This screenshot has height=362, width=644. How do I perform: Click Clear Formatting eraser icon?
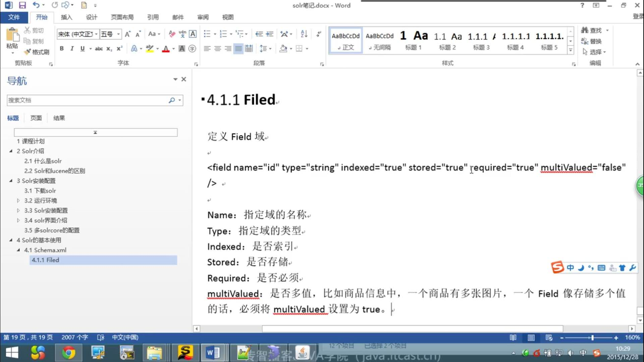172,34
